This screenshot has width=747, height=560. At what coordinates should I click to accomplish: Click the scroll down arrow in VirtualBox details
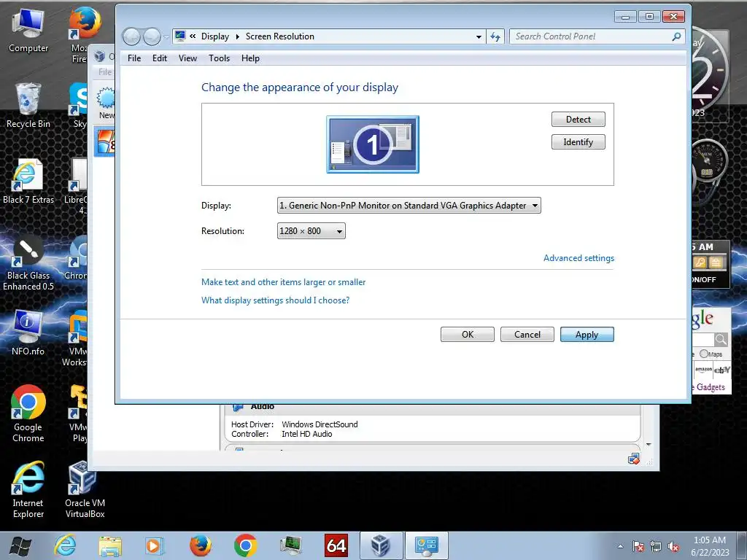(x=649, y=444)
